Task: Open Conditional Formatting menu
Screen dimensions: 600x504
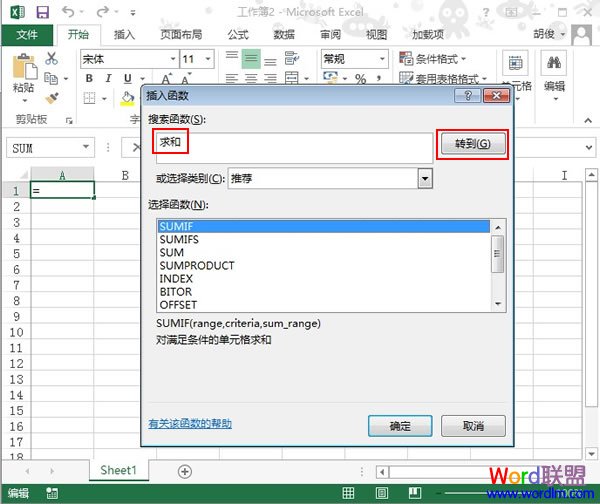Action: [432, 59]
